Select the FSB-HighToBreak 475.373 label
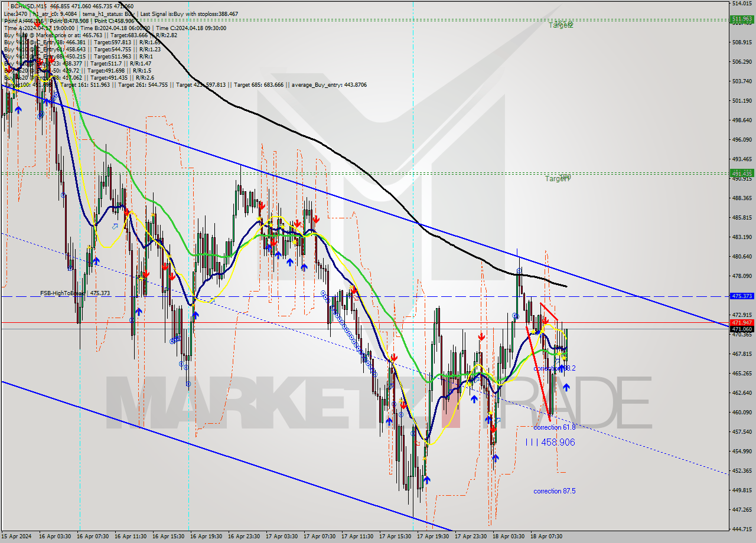This screenshot has height=543, width=756. [x=75, y=293]
